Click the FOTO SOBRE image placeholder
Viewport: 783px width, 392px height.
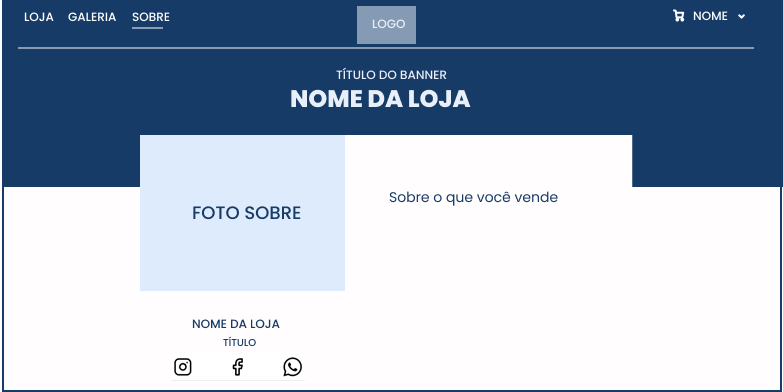pyautogui.click(x=242, y=213)
